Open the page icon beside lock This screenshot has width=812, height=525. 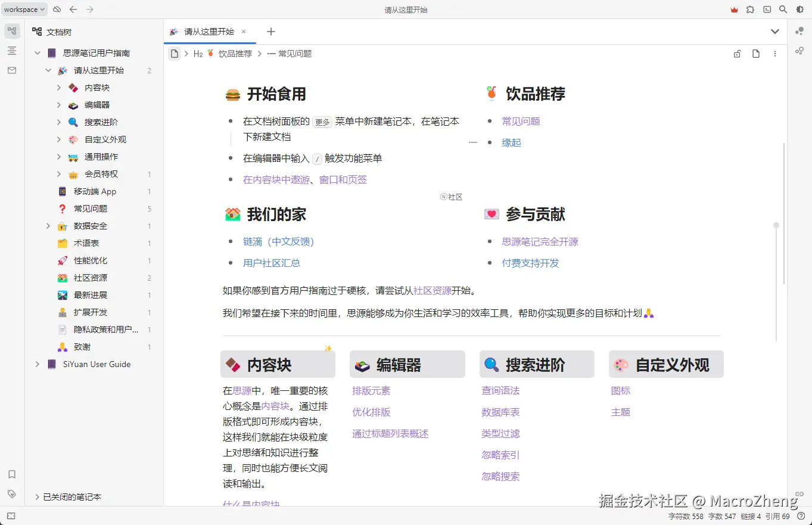click(756, 54)
